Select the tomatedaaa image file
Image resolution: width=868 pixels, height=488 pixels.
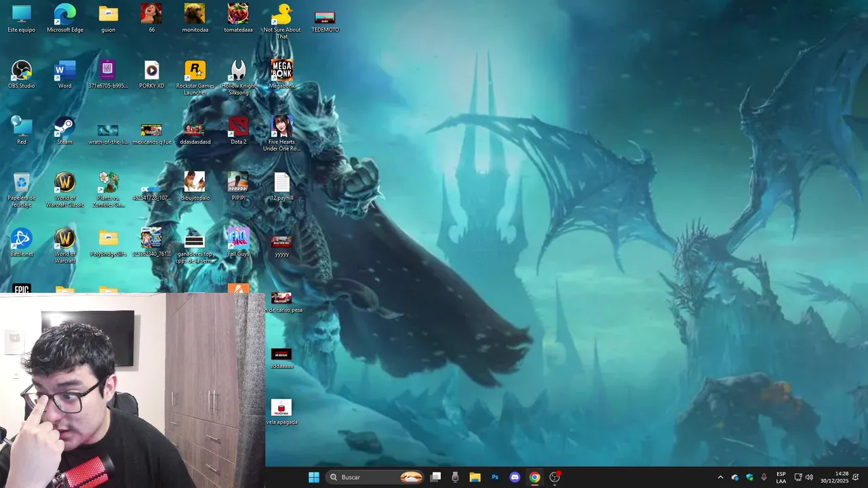tap(238, 18)
